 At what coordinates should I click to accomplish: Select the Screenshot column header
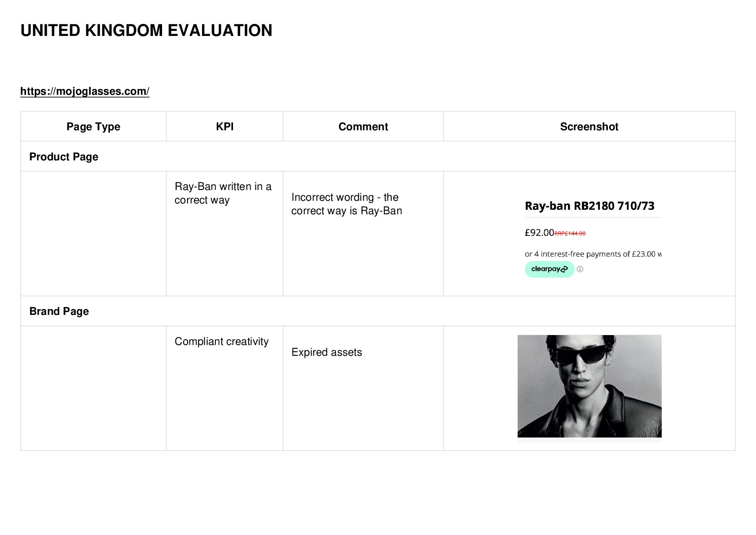click(x=589, y=127)
